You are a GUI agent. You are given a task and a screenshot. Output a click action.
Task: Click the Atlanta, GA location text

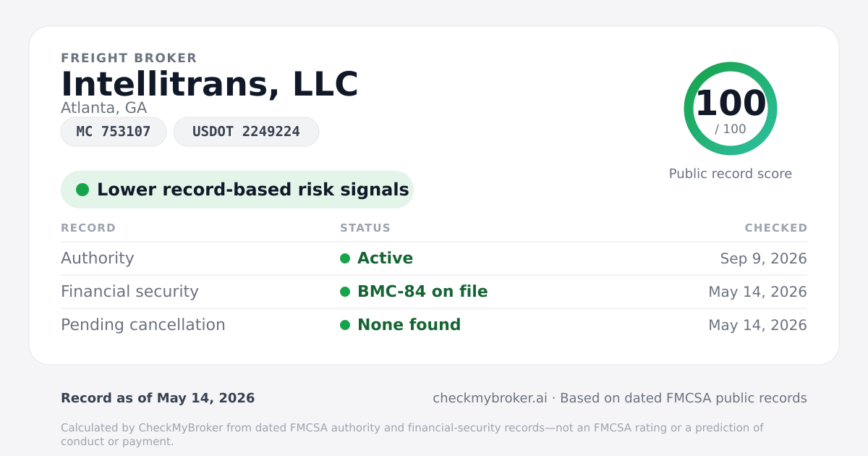(104, 108)
